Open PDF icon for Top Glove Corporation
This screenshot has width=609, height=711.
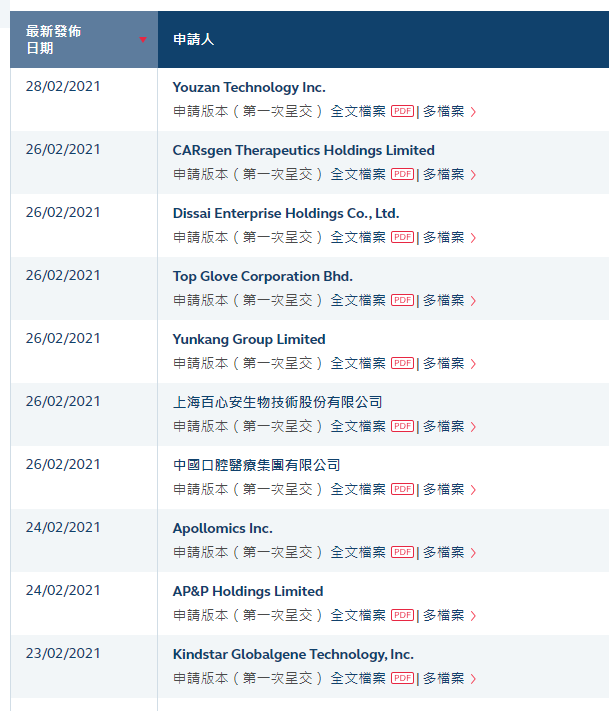coord(402,300)
